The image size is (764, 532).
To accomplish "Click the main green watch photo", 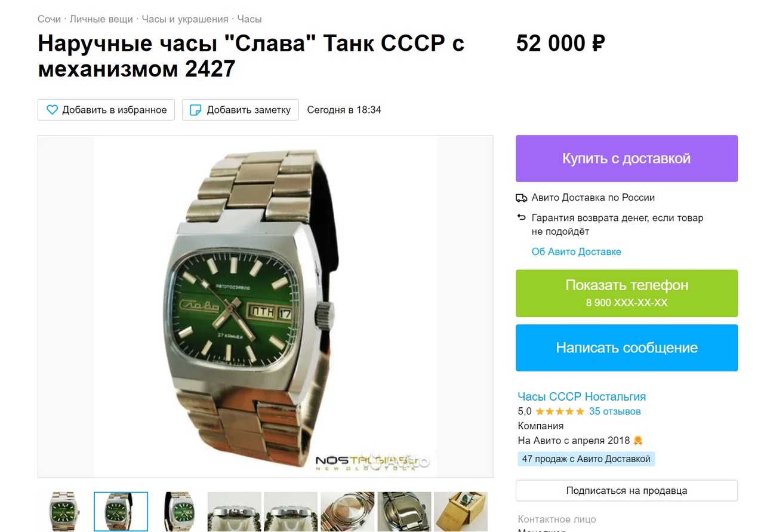I will 265,306.
